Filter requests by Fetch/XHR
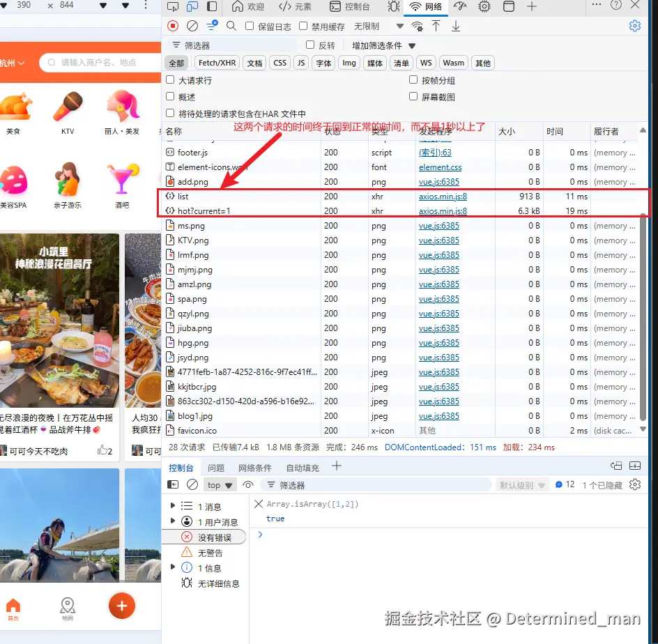The image size is (658, 644). [217, 63]
